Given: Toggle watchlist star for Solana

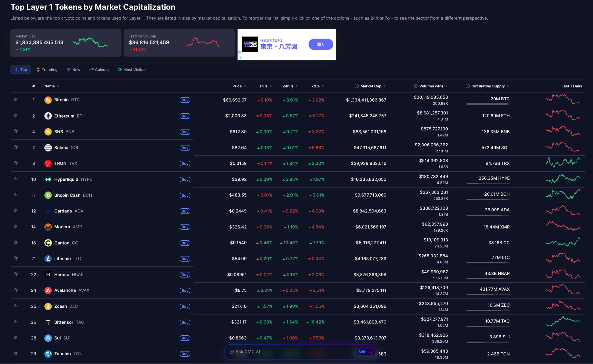Looking at the screenshot, I should click(16, 147).
